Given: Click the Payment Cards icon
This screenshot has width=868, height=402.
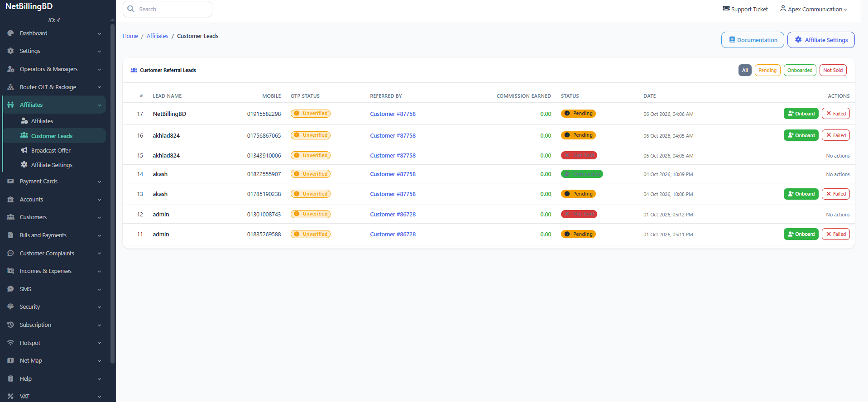Looking at the screenshot, I should [10, 182].
